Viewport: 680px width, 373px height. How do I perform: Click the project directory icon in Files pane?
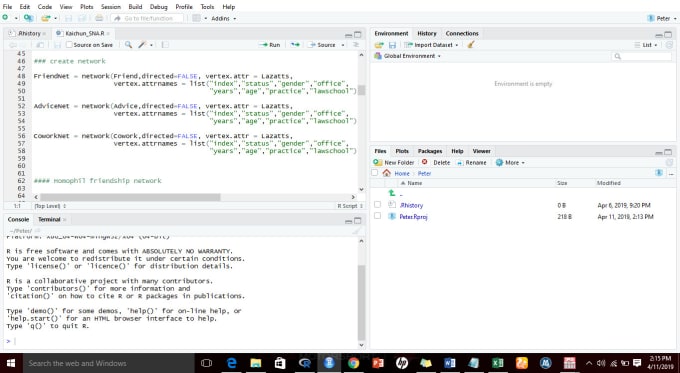pos(659,173)
